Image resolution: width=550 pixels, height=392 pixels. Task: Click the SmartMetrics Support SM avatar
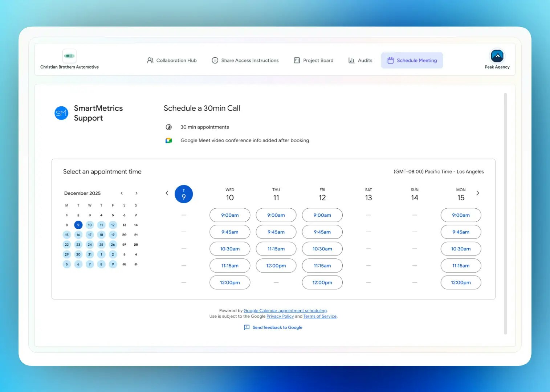(61, 113)
